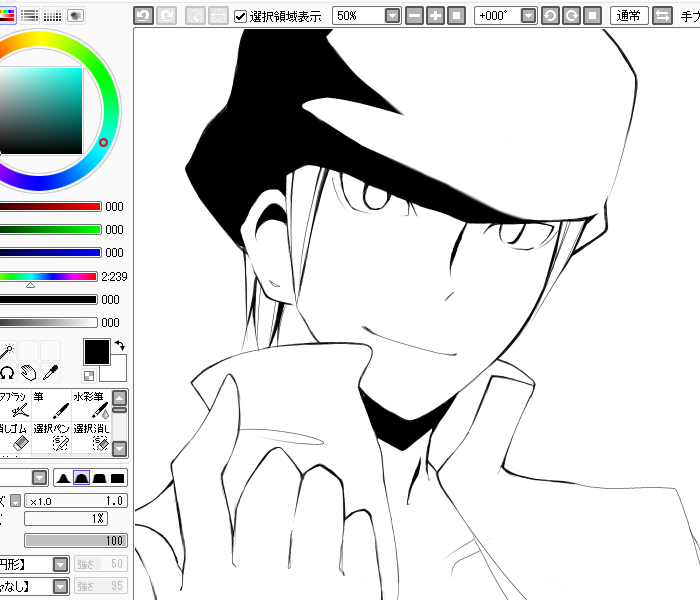Click the brush tool list up arrow
The height and width of the screenshot is (600, 700).
click(120, 398)
